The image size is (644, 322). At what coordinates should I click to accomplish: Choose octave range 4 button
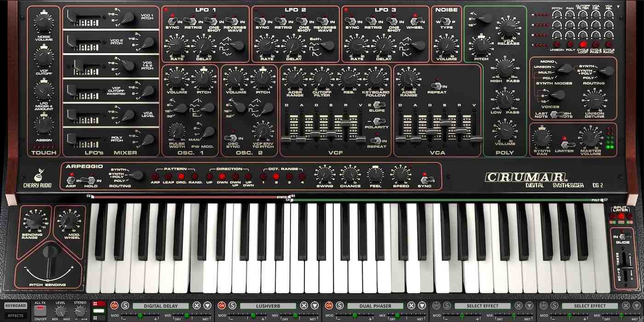click(x=302, y=176)
